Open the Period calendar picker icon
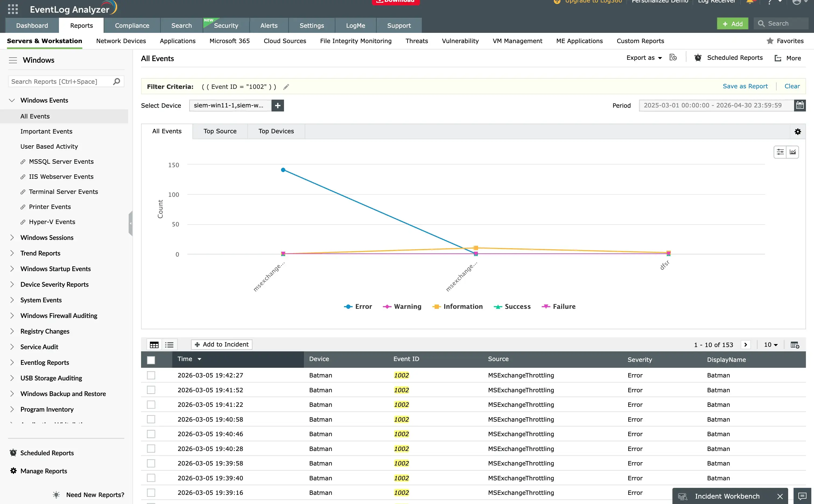814x504 pixels. click(x=800, y=105)
